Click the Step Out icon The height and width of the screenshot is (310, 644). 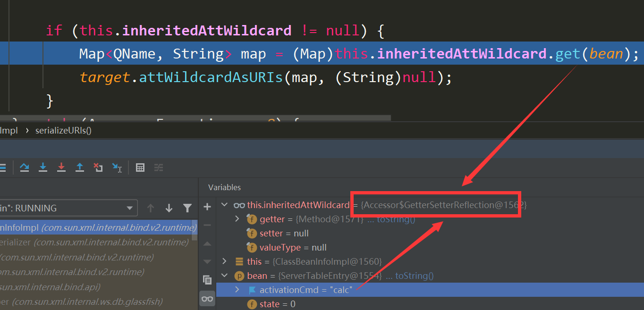tap(80, 168)
